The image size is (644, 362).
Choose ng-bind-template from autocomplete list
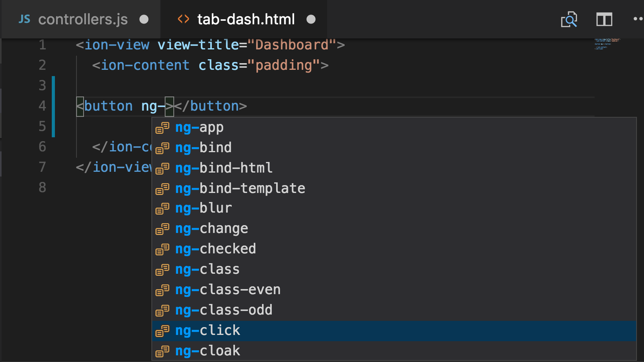[x=394, y=189]
